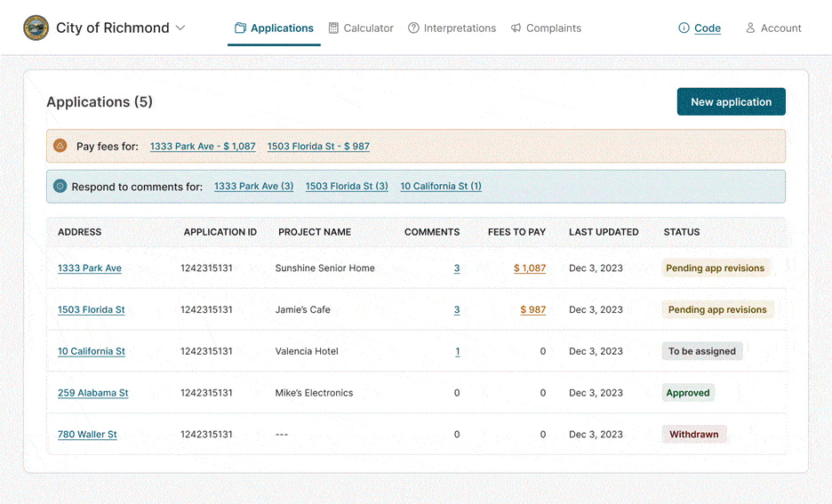This screenshot has width=832, height=504.
Task: Open the Applications tab
Action: 274,28
